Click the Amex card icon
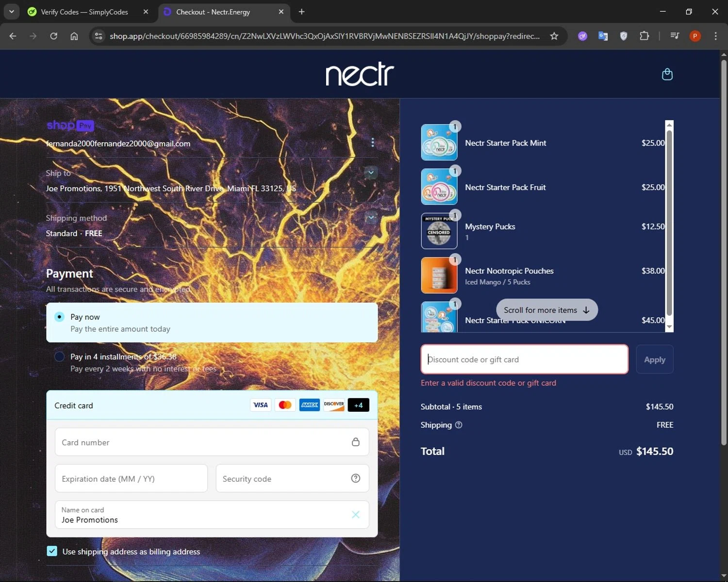The image size is (728, 582). pos(309,405)
